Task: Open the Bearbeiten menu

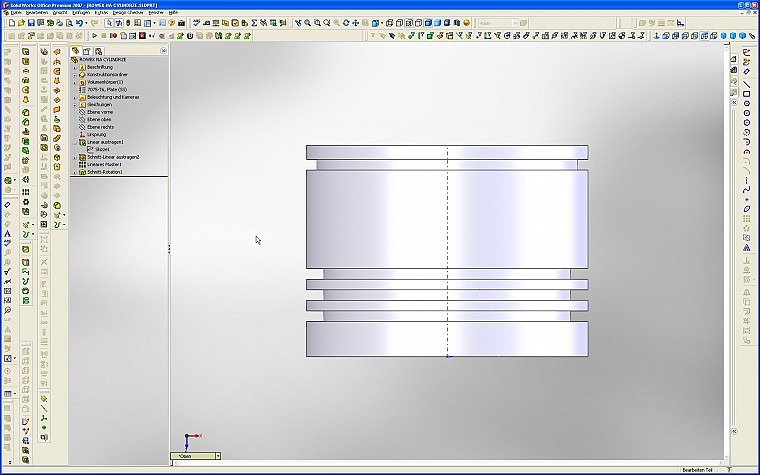Action: tap(37, 12)
